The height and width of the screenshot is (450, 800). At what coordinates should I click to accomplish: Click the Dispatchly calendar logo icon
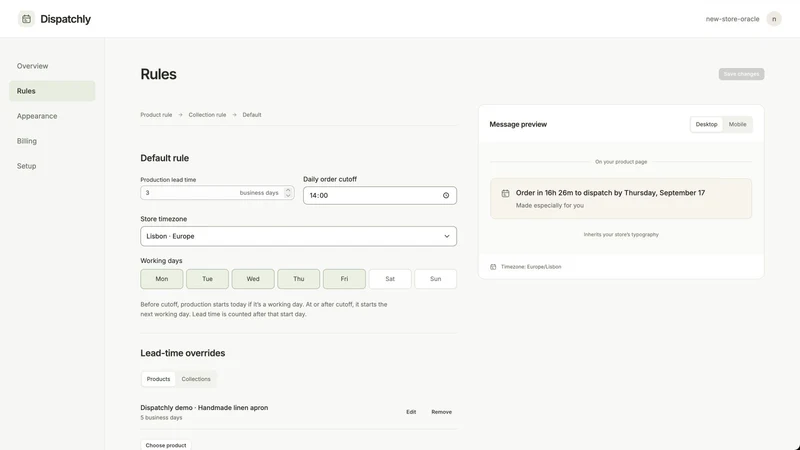[x=27, y=19]
